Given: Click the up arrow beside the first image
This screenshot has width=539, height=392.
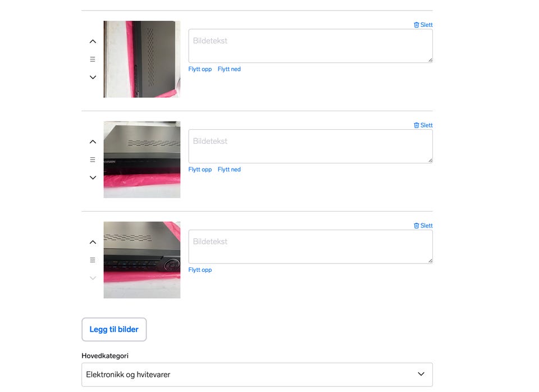Looking at the screenshot, I should 93,41.
